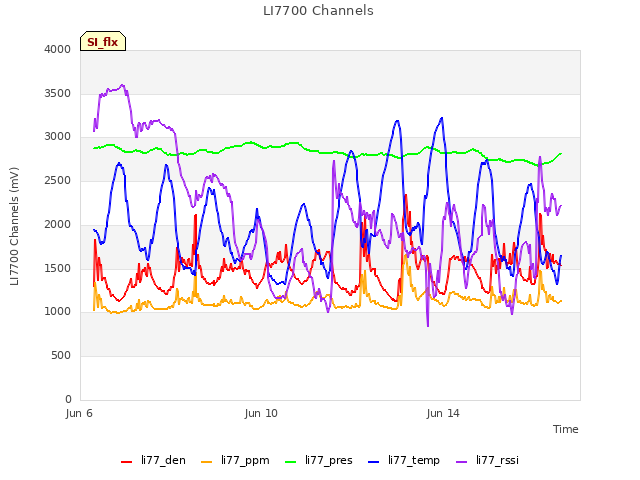Click the 2000 y-axis tick label
640x480 pixels.
pyautogui.click(x=58, y=224)
